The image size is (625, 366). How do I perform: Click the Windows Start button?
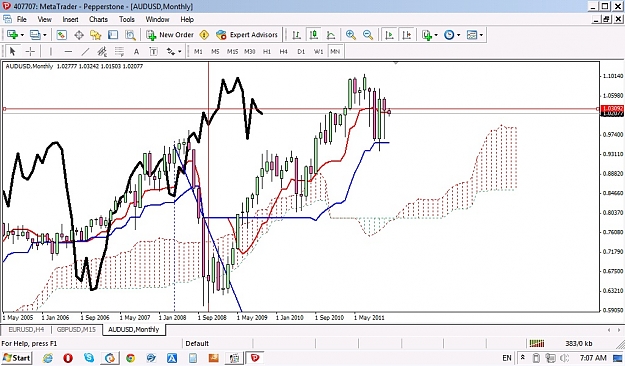coord(16,358)
